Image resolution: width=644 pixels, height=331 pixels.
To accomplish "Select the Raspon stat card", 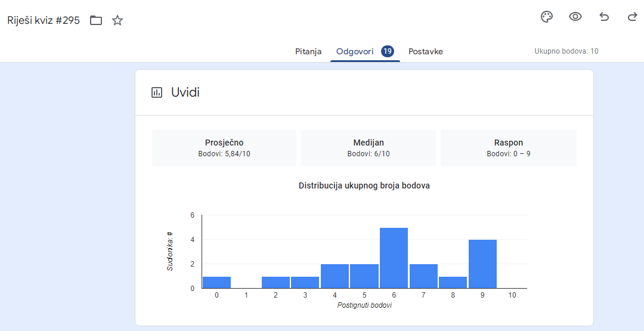I will click(x=509, y=148).
